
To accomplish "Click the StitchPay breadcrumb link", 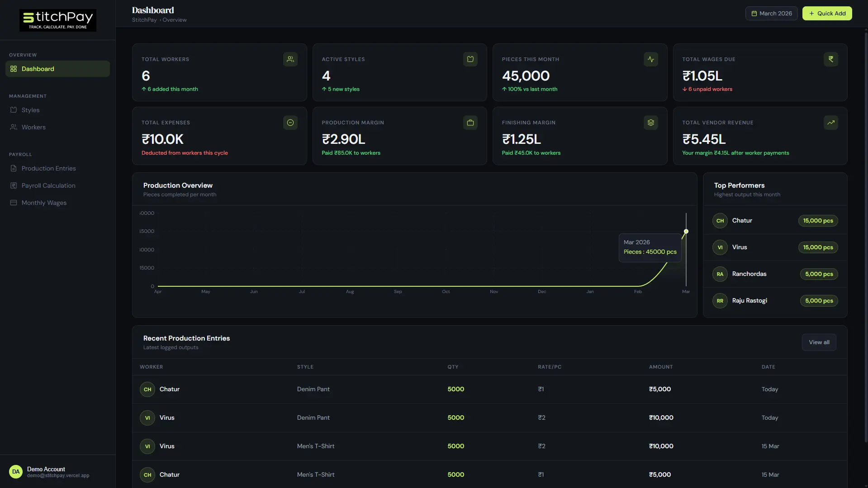I will [144, 19].
